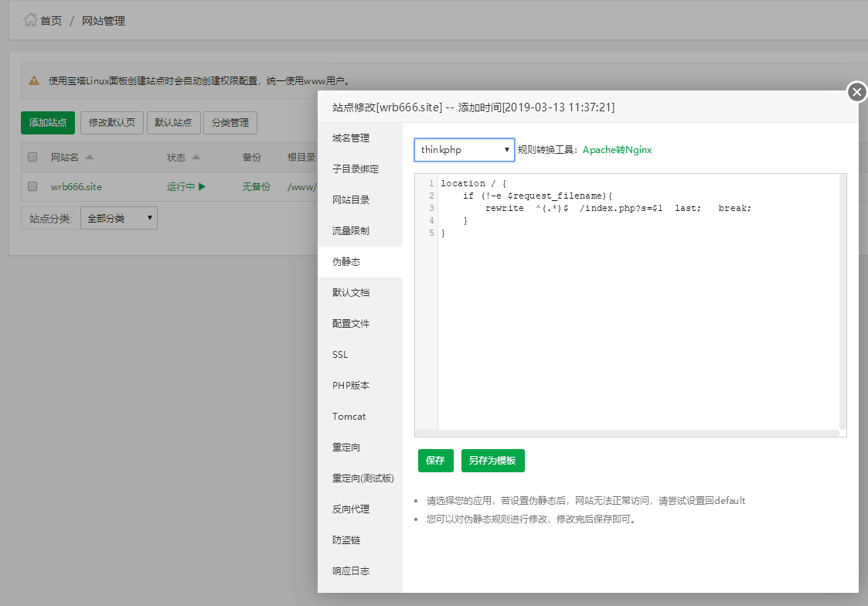Switch to 子目录绑定 tab

tap(360, 169)
